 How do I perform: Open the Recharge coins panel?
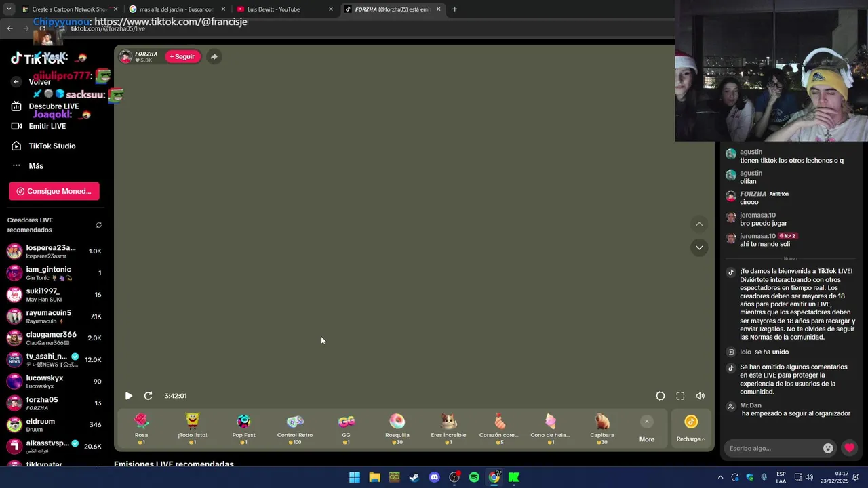pos(690,429)
